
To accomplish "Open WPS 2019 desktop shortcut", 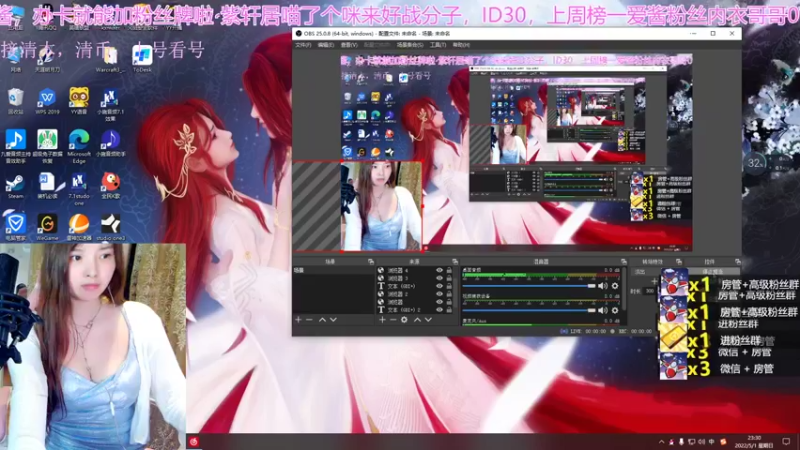I will [47, 101].
